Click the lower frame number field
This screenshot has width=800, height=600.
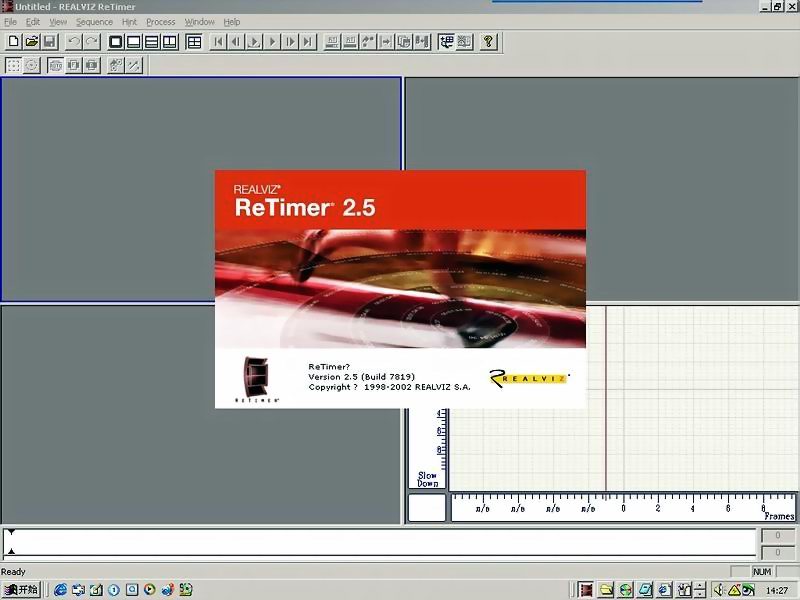tap(778, 552)
